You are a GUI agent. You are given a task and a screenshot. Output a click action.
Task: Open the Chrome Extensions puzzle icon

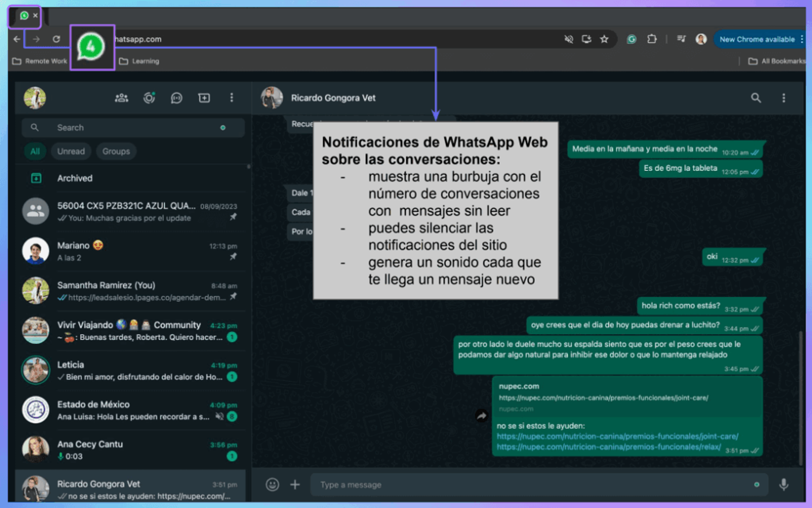pyautogui.click(x=652, y=39)
